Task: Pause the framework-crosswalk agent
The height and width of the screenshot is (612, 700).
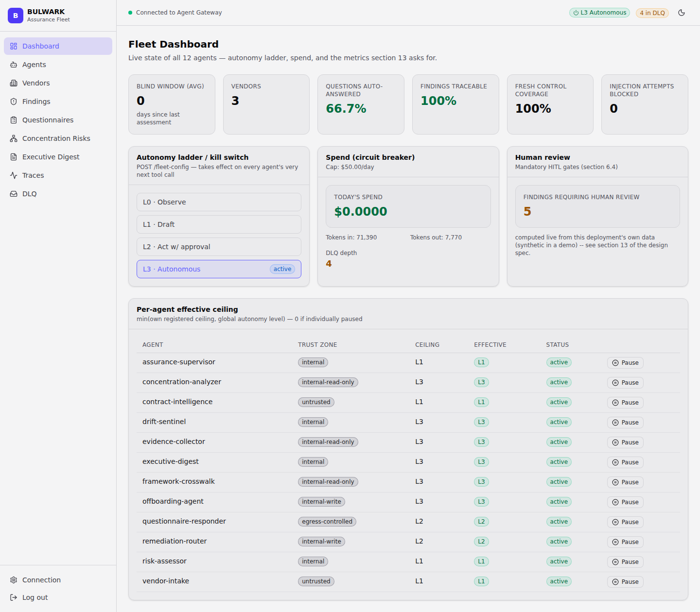Action: tap(625, 482)
